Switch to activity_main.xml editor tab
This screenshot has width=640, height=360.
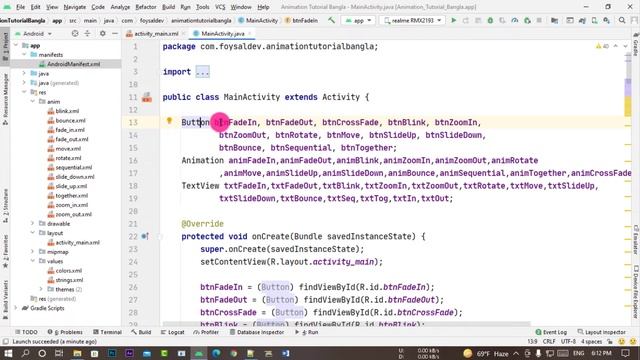pyautogui.click(x=156, y=33)
